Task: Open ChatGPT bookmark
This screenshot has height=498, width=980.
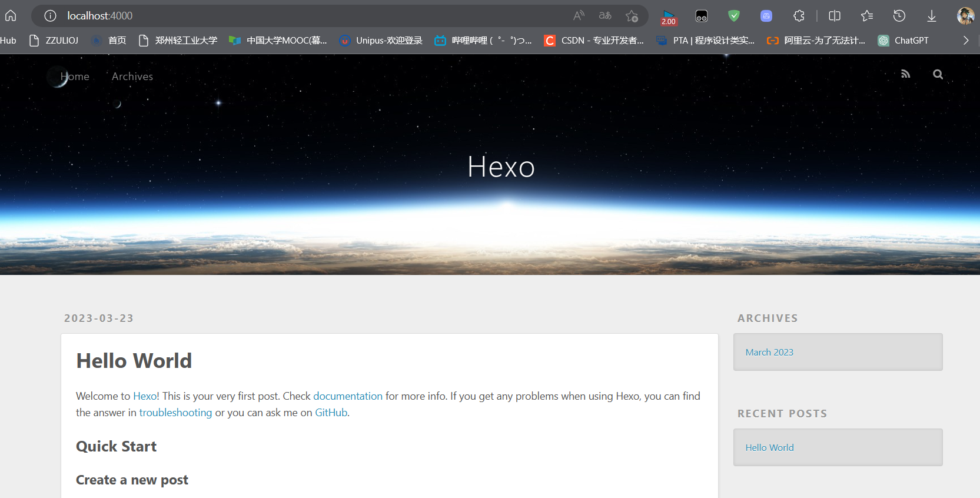Action: [903, 40]
